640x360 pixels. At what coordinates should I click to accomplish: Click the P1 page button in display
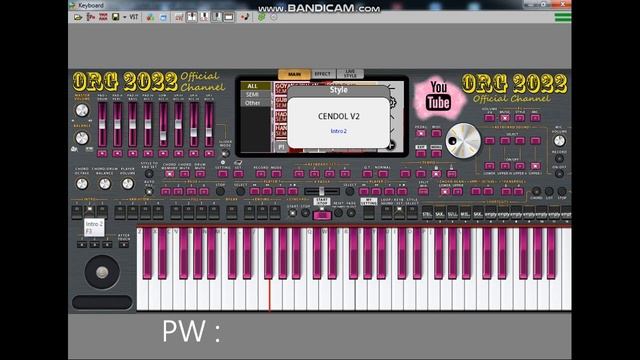(281, 147)
